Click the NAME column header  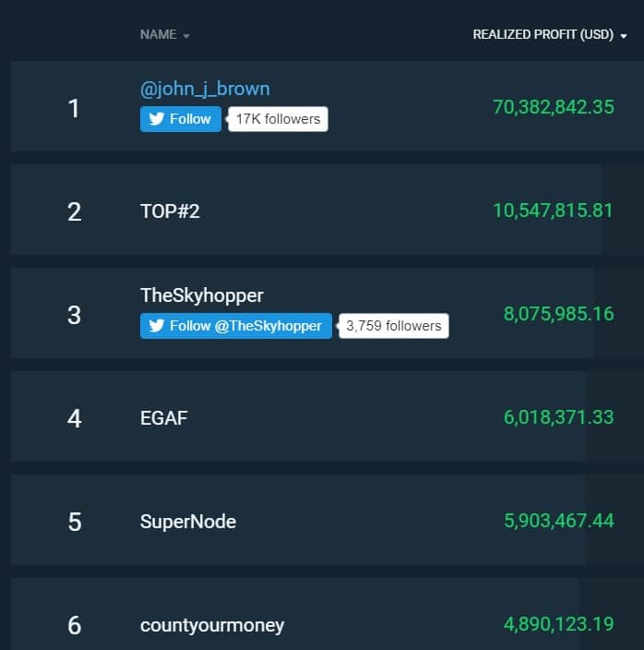[x=158, y=34]
